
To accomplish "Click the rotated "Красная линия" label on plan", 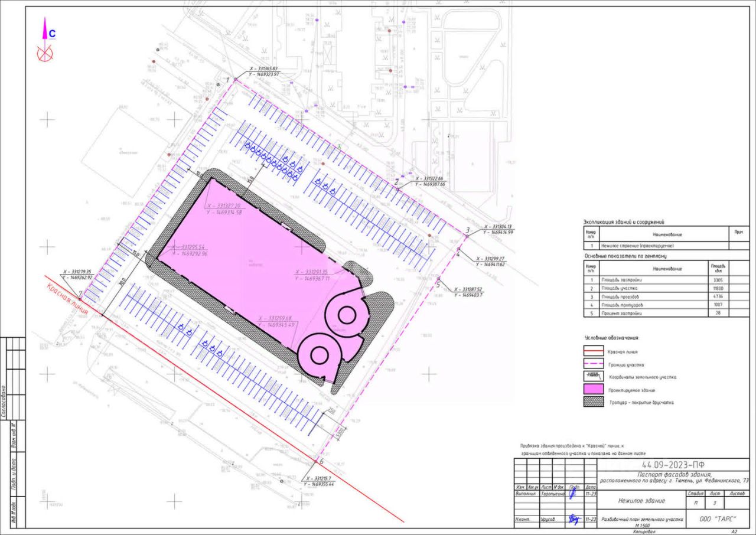I will (66, 298).
